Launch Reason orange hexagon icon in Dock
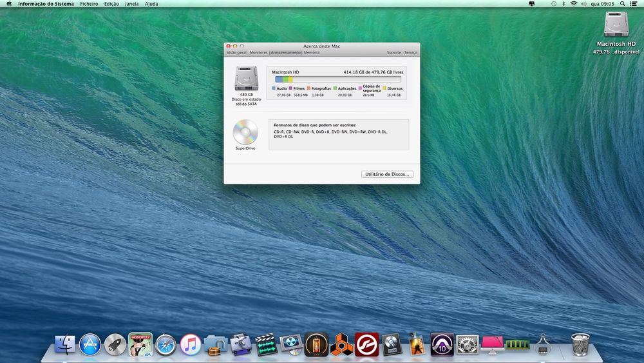Viewport: 644px width, 363px height. pos(341,344)
